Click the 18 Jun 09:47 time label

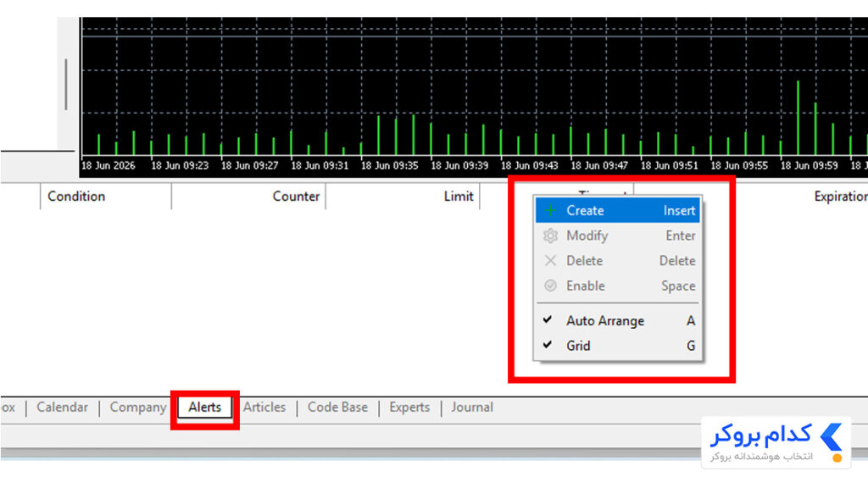point(599,165)
